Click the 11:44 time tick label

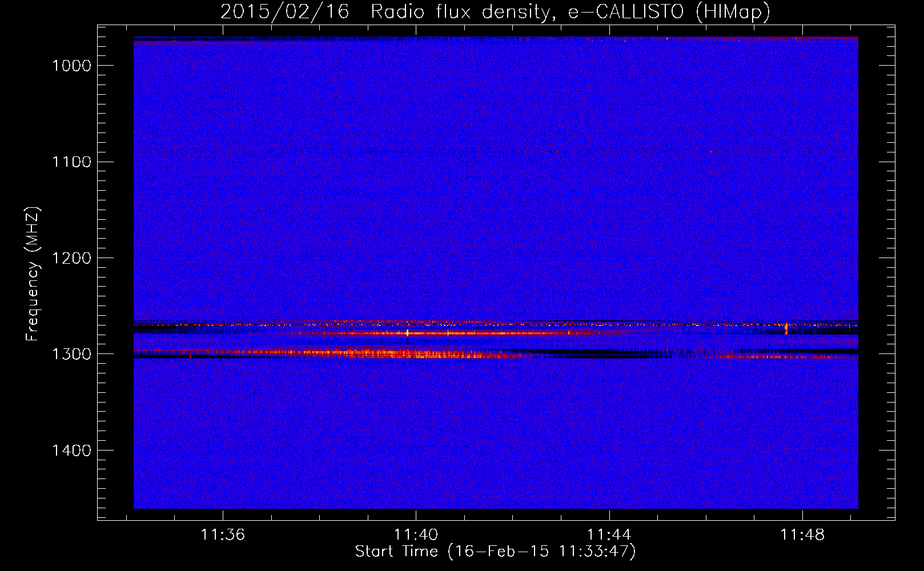click(609, 534)
